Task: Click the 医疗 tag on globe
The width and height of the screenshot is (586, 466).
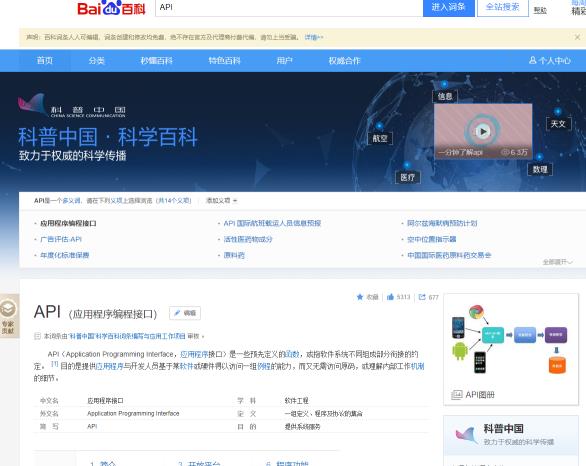Action: click(407, 177)
